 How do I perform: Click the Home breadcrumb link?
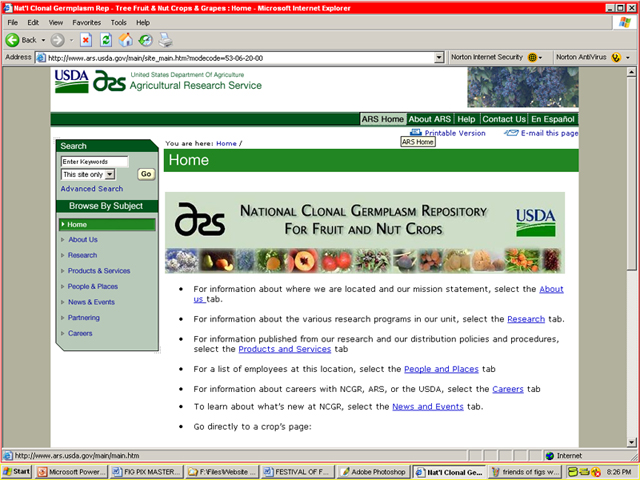tap(227, 143)
